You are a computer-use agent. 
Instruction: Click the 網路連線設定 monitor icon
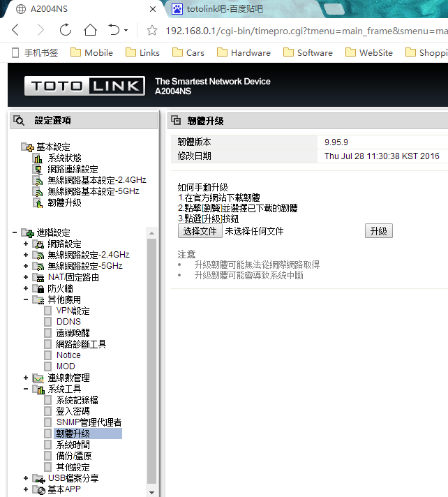tap(38, 170)
